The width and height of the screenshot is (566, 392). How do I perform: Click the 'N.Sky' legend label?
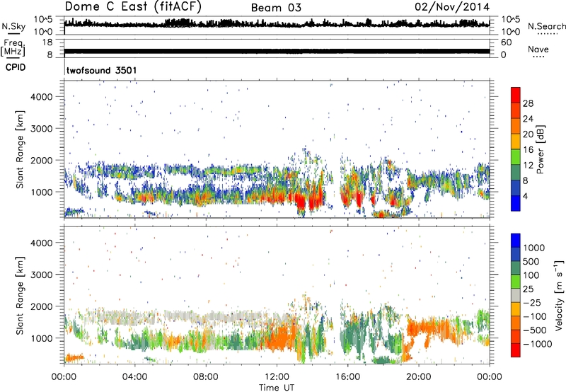[x=13, y=26]
